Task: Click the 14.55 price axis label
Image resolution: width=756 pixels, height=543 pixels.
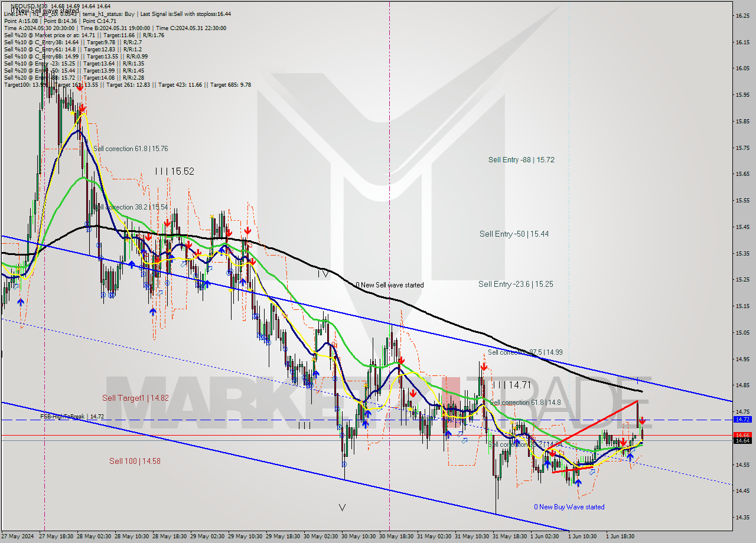Action: pos(743,465)
